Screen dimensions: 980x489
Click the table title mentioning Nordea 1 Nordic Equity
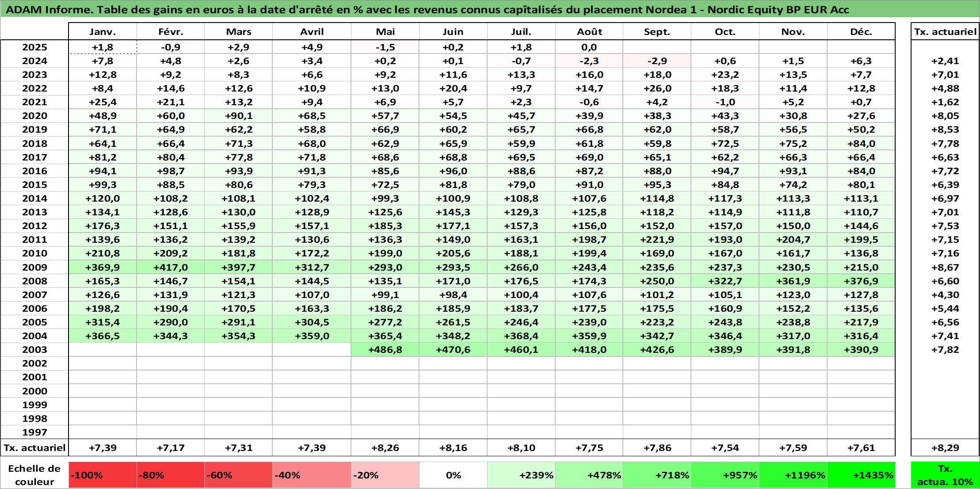pos(427,9)
